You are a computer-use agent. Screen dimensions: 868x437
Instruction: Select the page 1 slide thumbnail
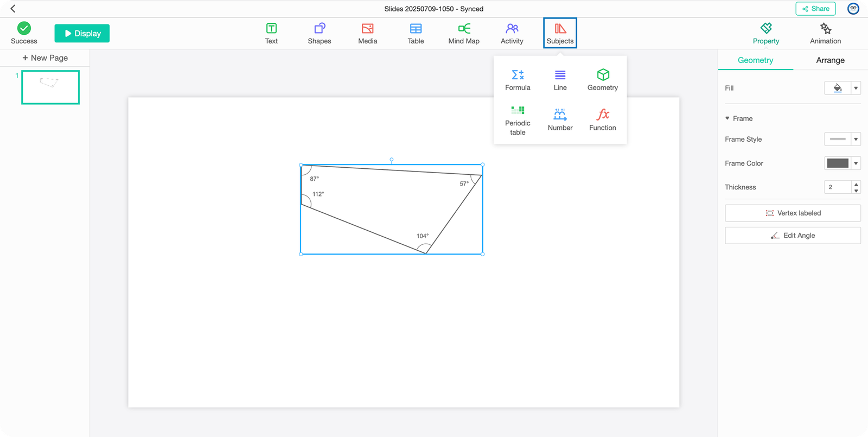click(x=50, y=87)
